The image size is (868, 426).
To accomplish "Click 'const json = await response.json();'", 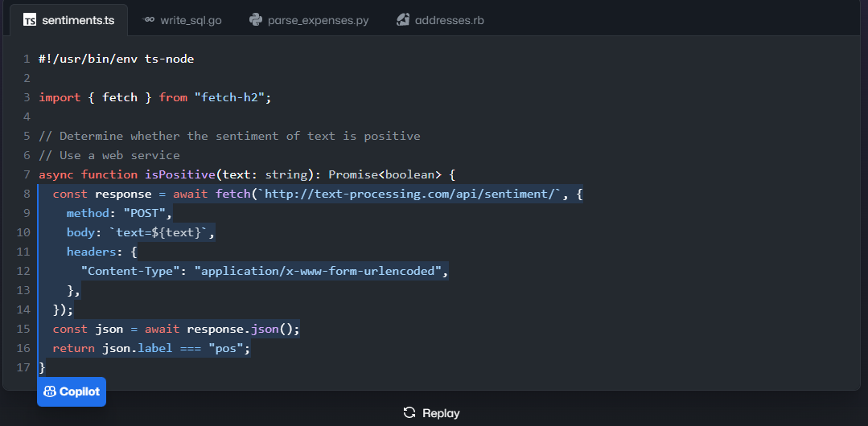I will (x=176, y=330).
